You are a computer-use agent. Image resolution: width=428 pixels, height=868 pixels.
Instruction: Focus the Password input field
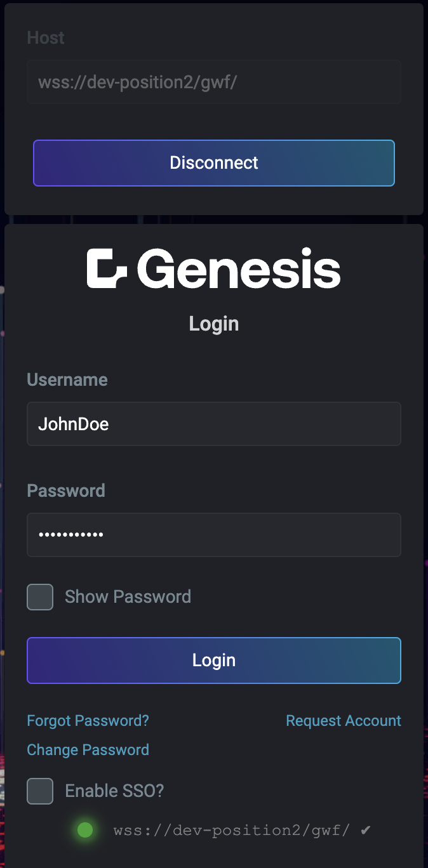(214, 535)
